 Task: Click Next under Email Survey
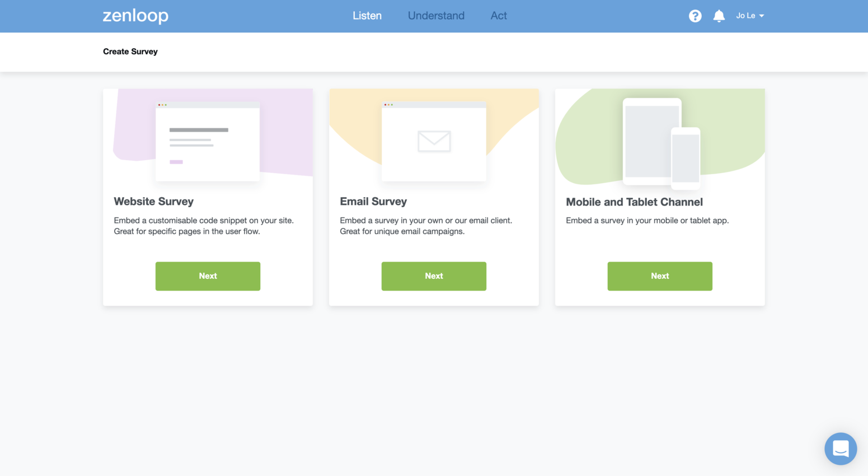pyautogui.click(x=434, y=276)
